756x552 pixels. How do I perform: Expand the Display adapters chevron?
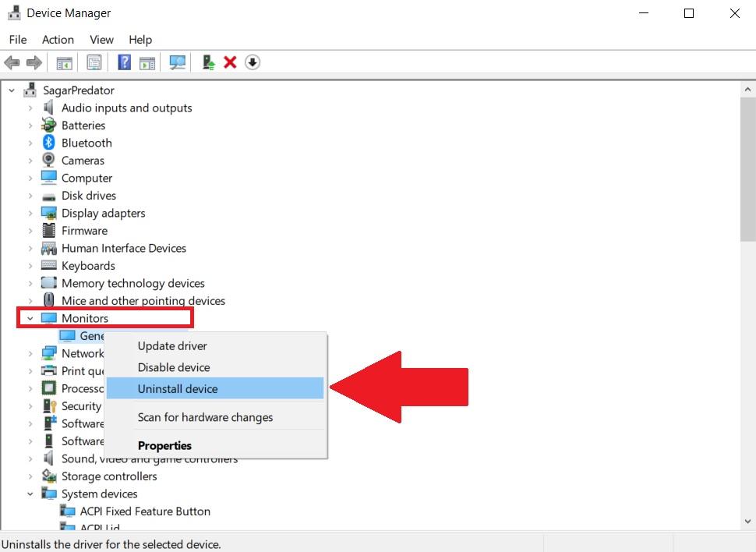click(30, 213)
